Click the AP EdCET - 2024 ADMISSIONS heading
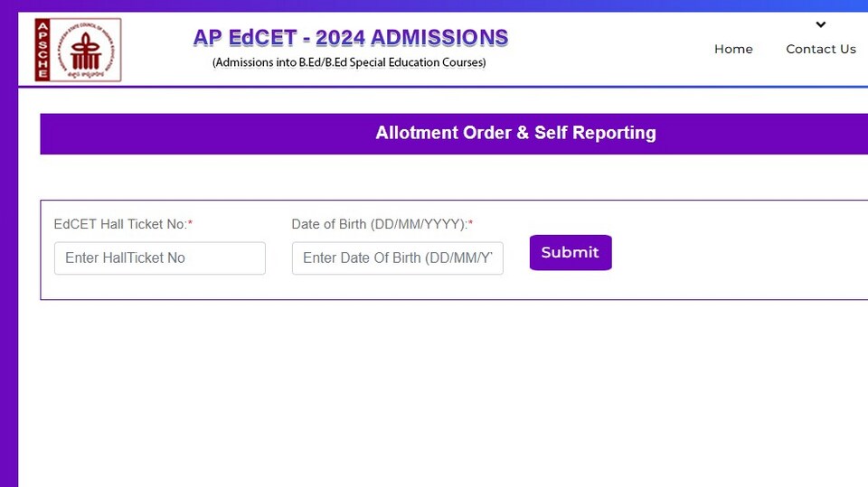The height and width of the screenshot is (487, 868). point(351,38)
